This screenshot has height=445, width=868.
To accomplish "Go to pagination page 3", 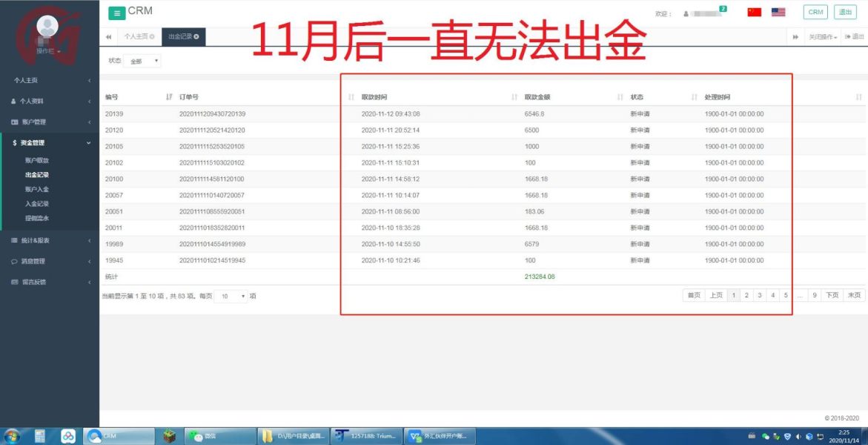I will point(760,295).
